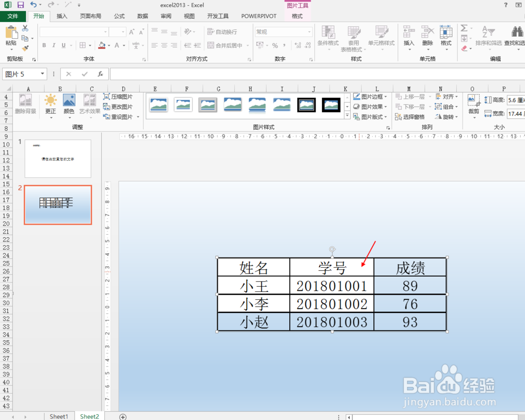
Task: Toggle Bold formatting
Action: 44,45
